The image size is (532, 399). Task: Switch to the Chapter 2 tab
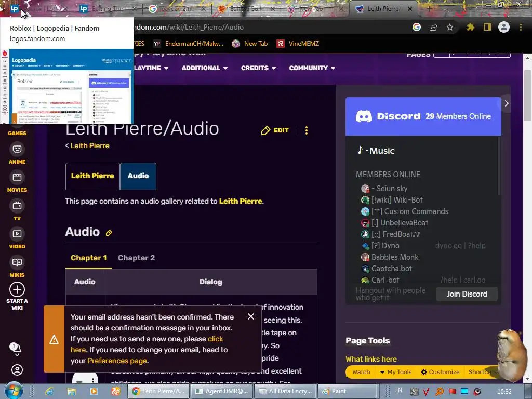(137, 258)
